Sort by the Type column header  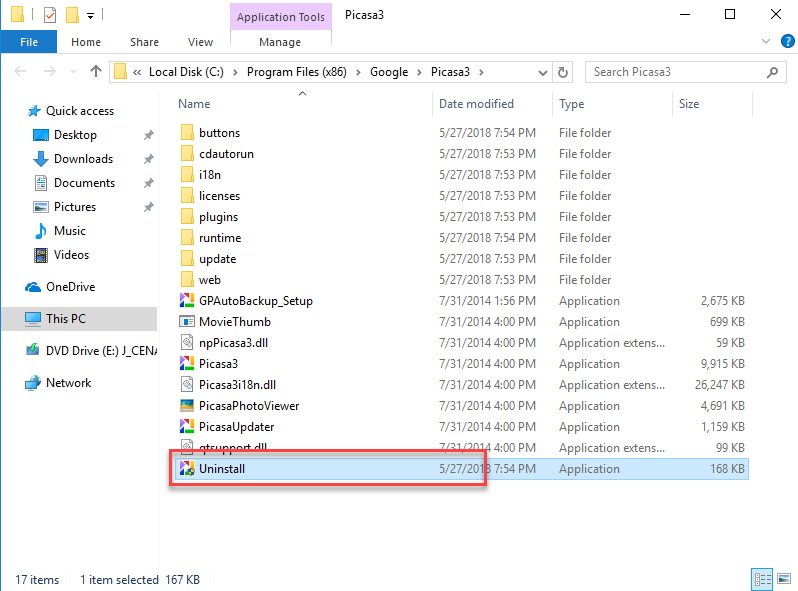pos(572,104)
